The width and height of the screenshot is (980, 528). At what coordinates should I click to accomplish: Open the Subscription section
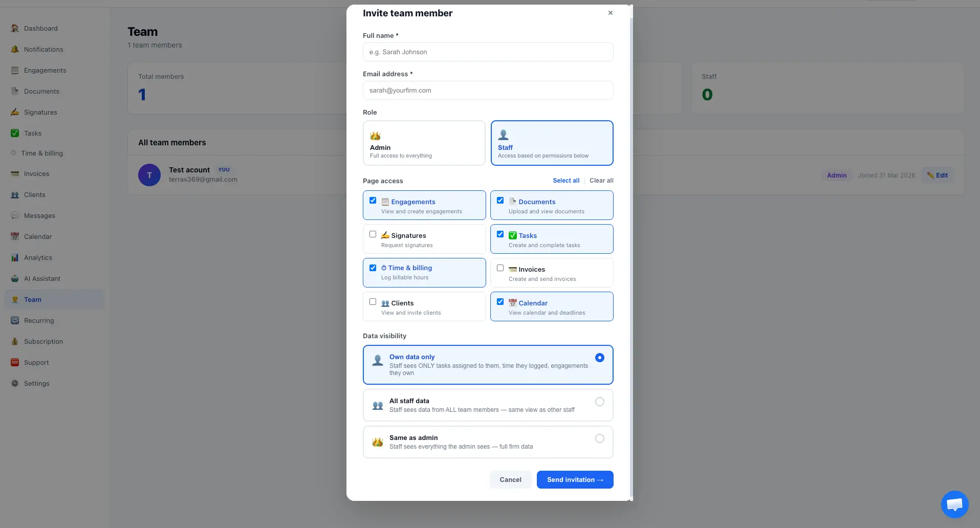14,341
